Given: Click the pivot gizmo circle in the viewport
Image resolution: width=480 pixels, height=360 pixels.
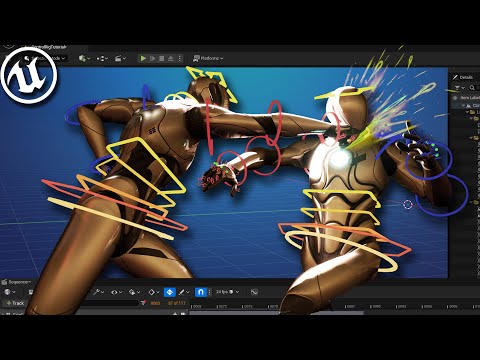Looking at the screenshot, I should 408,204.
